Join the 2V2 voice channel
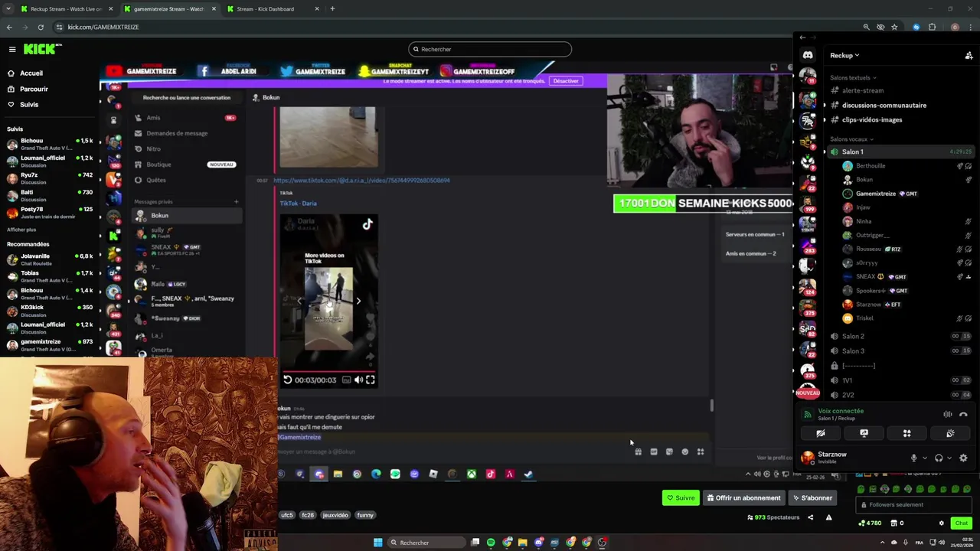Image resolution: width=980 pixels, height=551 pixels. 848,395
